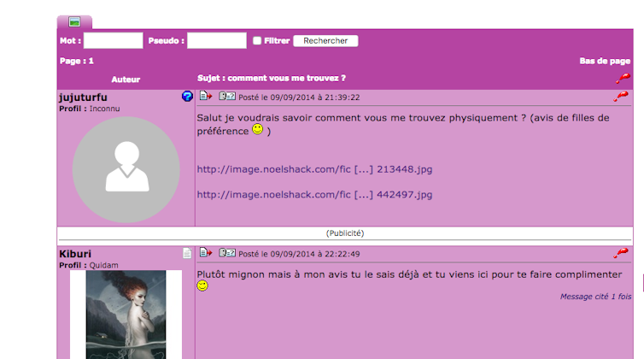
Task: Open 'Message cité 1 fois' link
Action: [595, 297]
